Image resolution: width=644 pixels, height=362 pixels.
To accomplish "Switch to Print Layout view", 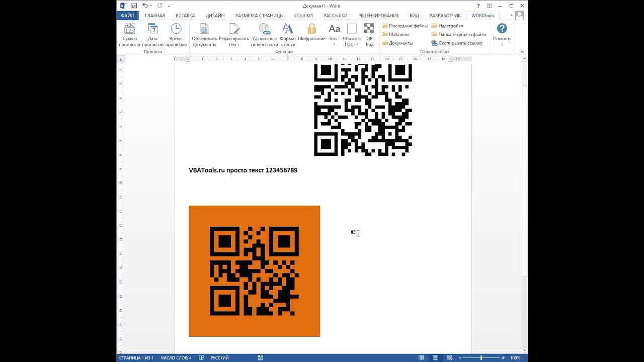I will click(436, 358).
